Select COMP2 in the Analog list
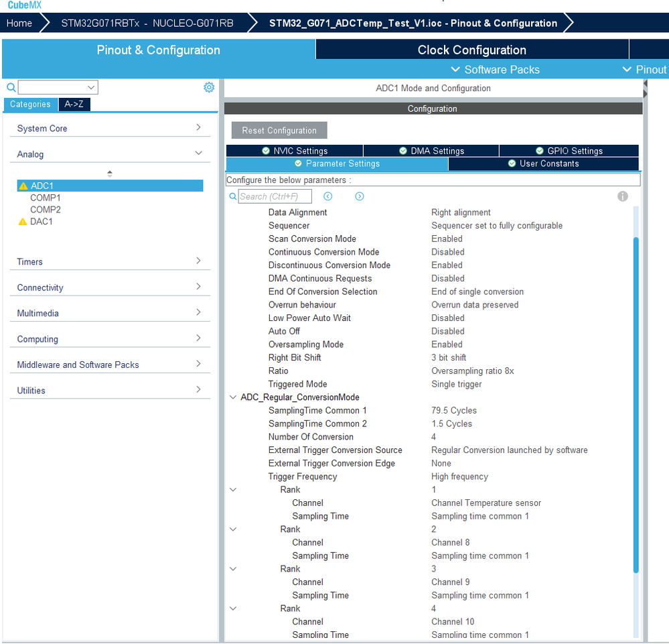669x644 pixels. pyautogui.click(x=46, y=210)
